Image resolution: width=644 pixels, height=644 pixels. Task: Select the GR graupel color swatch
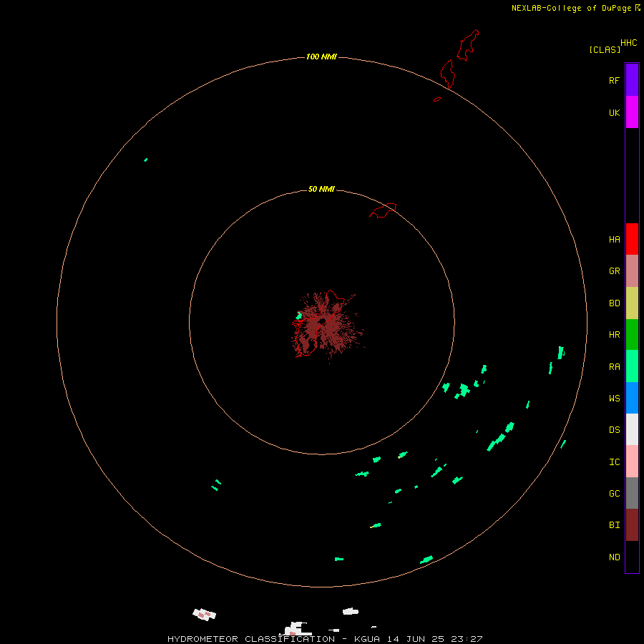[x=632, y=271]
